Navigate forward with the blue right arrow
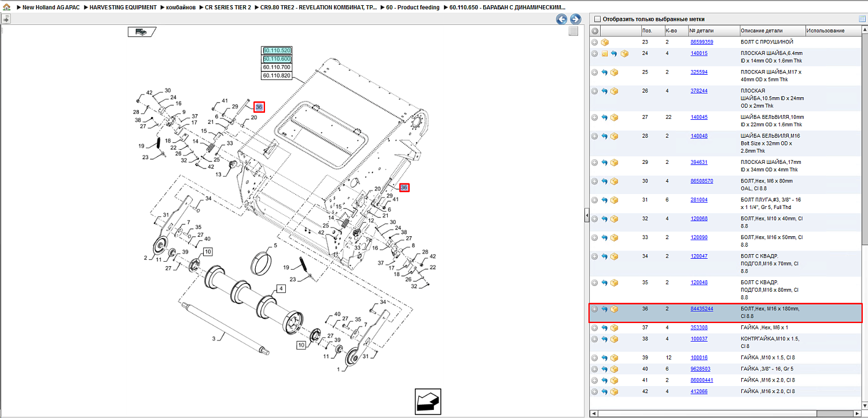This screenshot has height=418, width=868. (575, 19)
